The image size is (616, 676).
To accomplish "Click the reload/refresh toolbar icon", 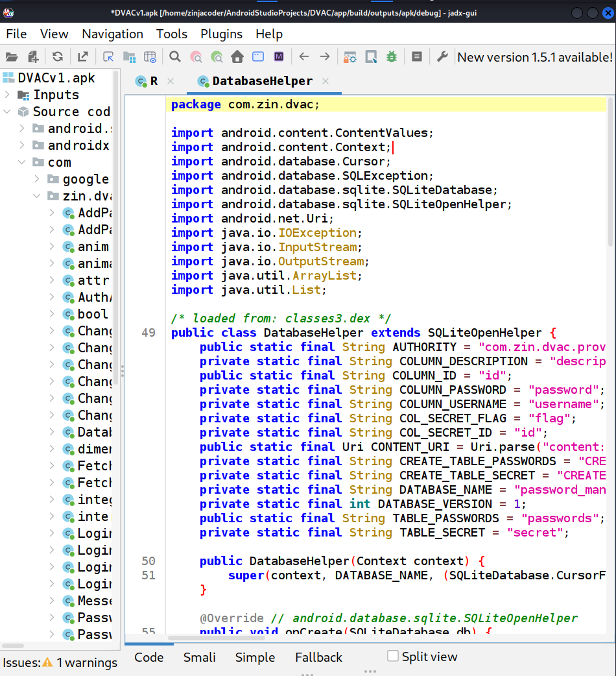I will pyautogui.click(x=58, y=57).
